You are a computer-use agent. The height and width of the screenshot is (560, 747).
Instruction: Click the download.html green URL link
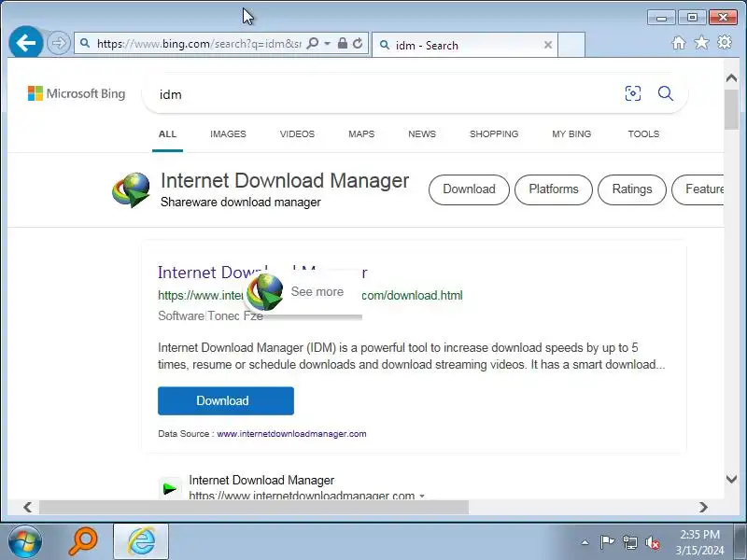412,296
